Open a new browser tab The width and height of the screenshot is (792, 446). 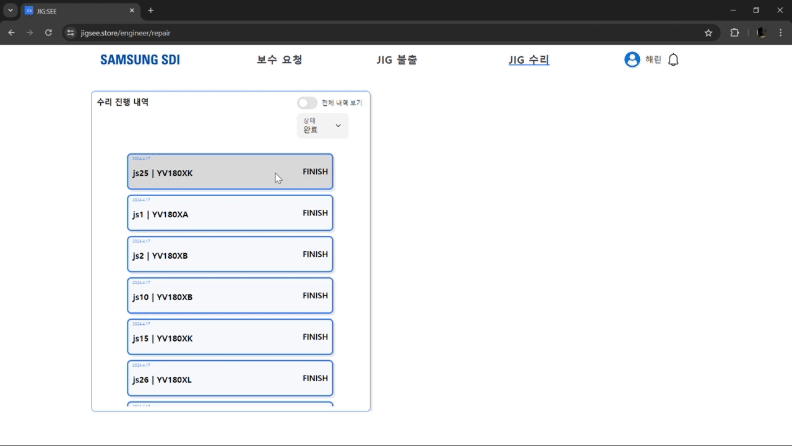click(x=151, y=10)
